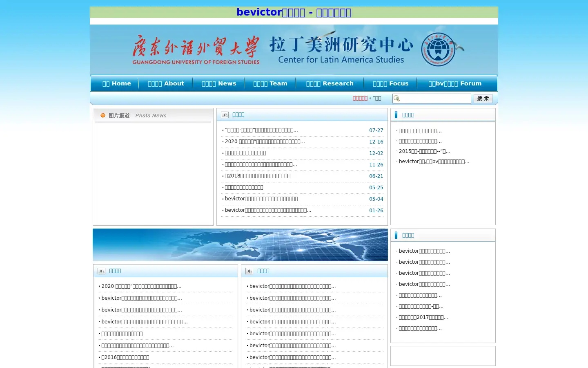Open bevictor entry in the top-right panel list
Viewport: 588px width, 368px height.
434,162
